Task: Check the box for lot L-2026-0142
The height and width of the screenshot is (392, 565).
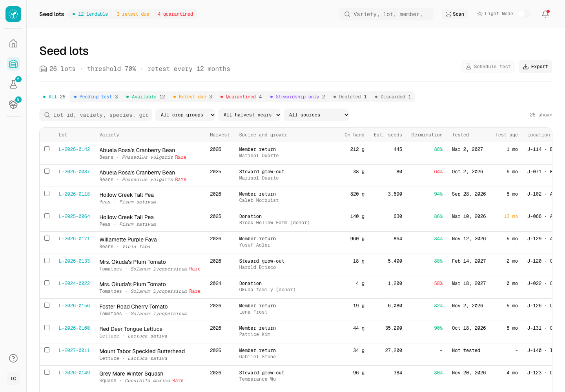Action: click(47, 149)
